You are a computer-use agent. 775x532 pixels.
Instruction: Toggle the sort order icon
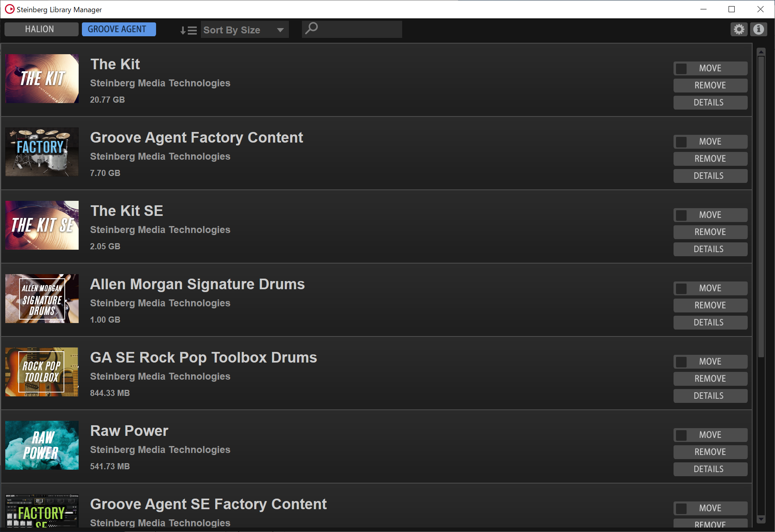pyautogui.click(x=188, y=30)
